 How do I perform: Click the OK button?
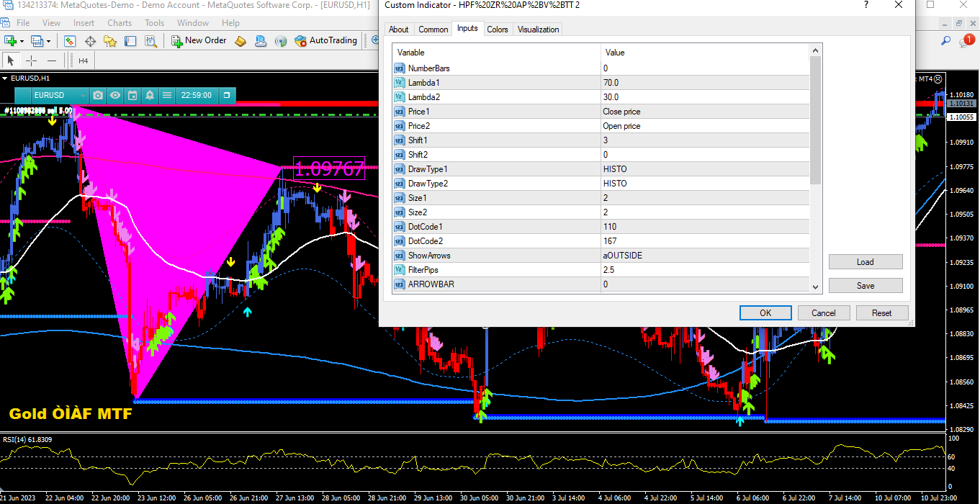(x=765, y=312)
